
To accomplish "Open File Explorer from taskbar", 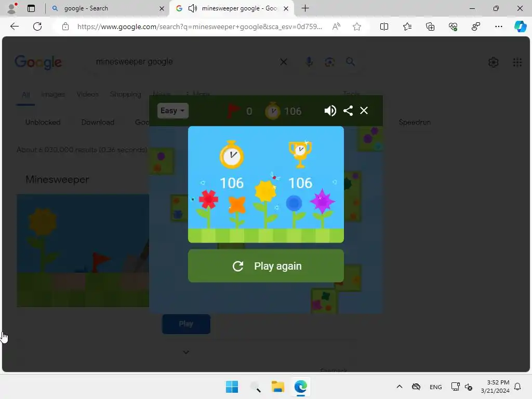I will tap(277, 387).
